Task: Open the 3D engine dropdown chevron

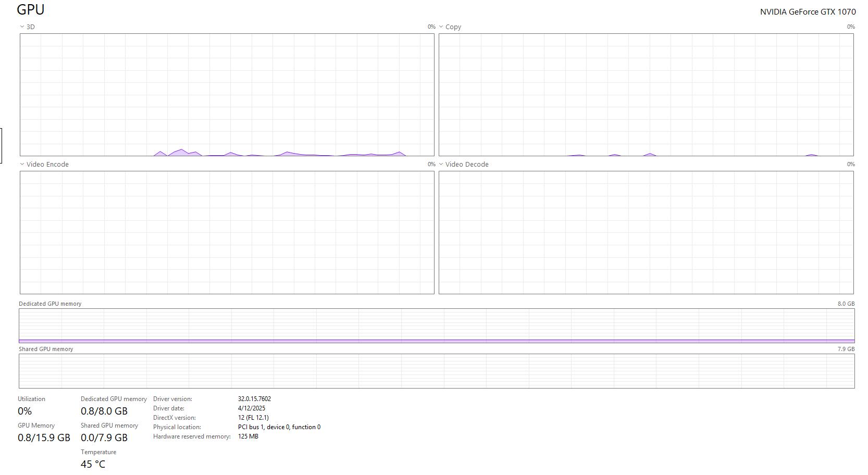Action: pos(22,27)
